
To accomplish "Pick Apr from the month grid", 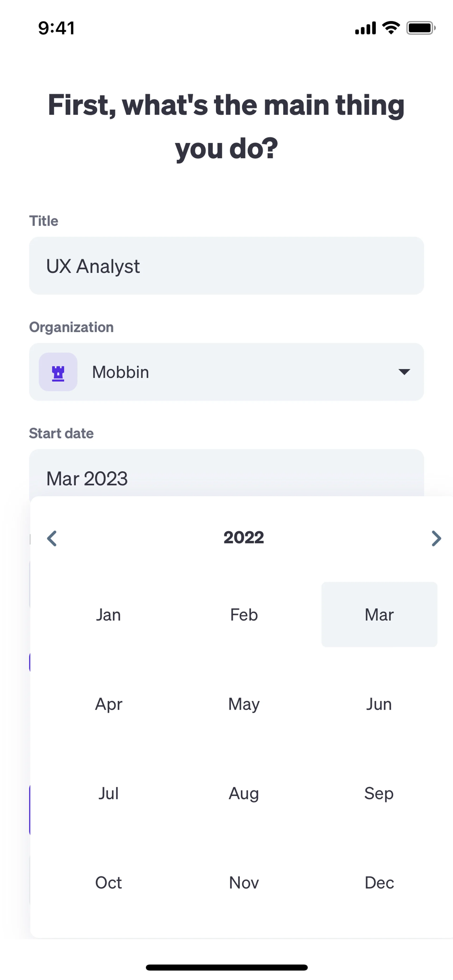I will pos(109,704).
